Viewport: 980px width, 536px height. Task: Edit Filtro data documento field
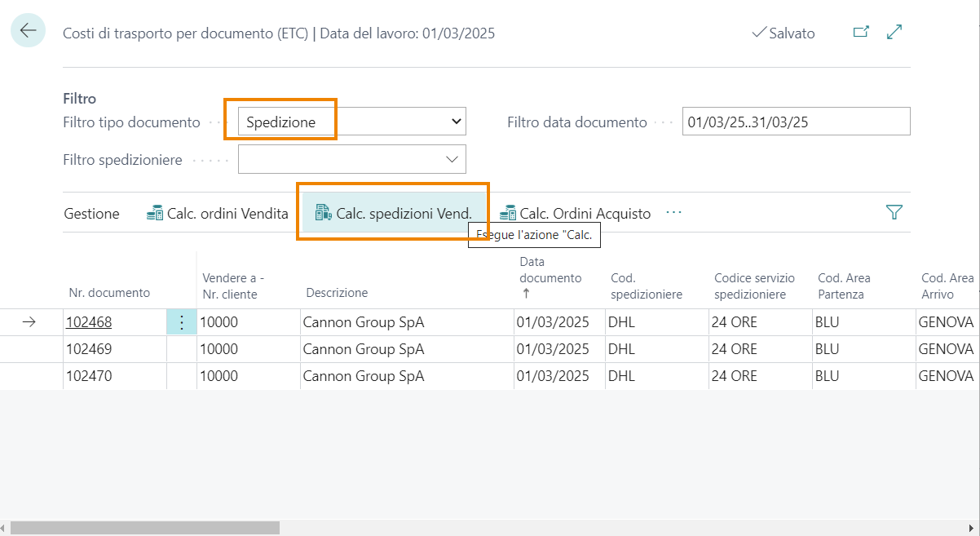tap(795, 122)
